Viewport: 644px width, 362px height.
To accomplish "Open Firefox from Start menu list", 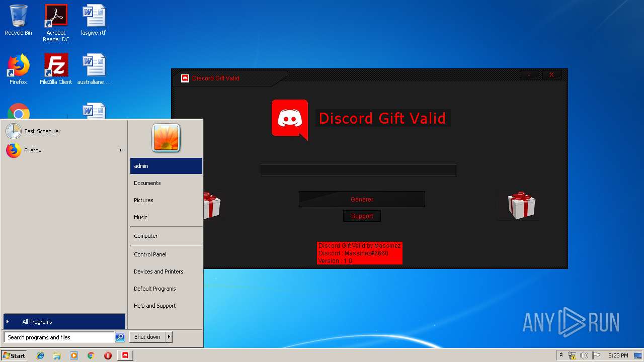I will click(64, 150).
